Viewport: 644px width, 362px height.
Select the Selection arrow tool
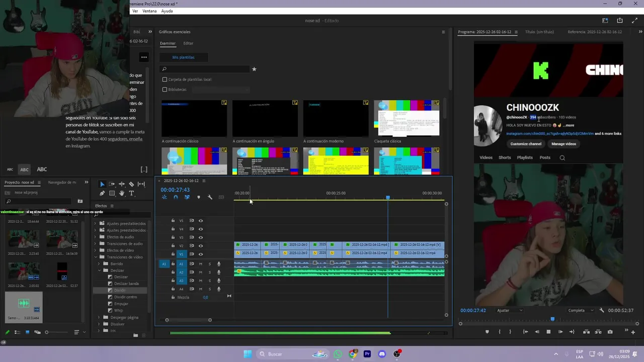102,184
